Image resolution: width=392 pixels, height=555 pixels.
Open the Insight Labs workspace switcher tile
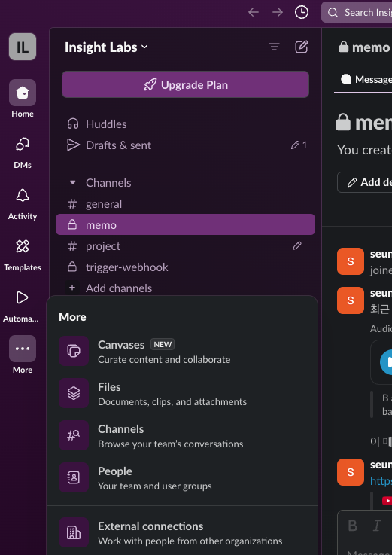(x=23, y=47)
